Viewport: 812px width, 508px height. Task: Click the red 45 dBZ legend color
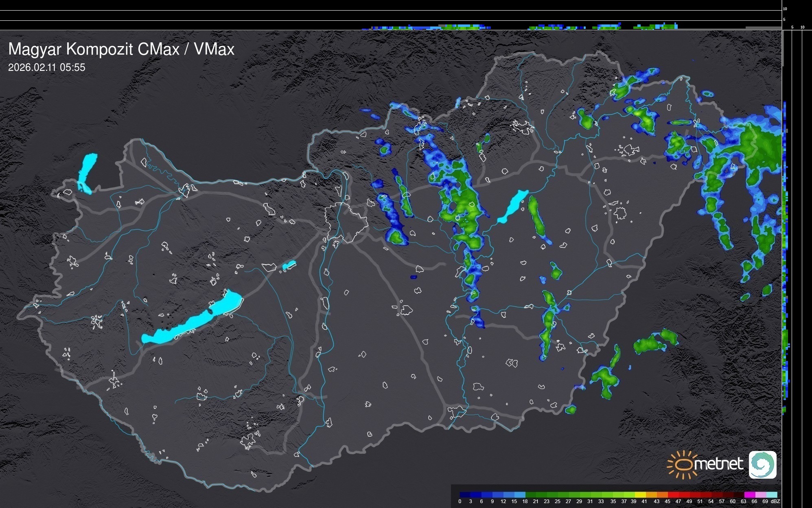pos(673,495)
